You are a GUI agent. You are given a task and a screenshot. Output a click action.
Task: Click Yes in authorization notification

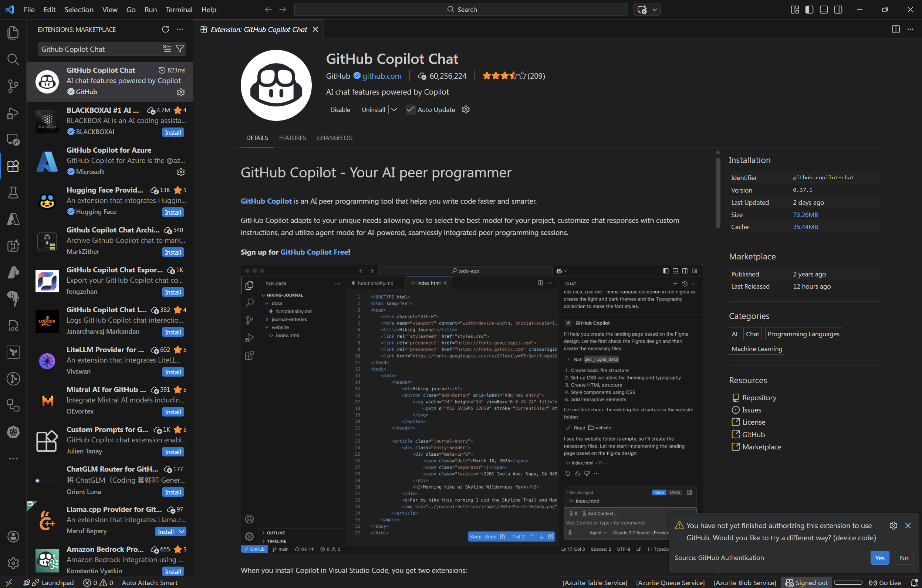(879, 558)
